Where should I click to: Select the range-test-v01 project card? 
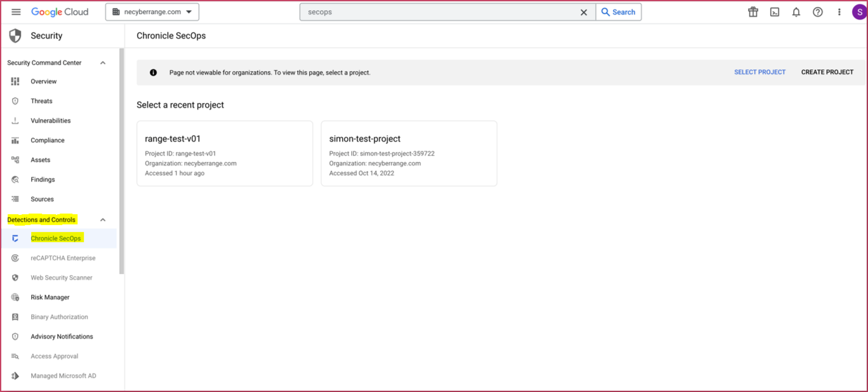[x=225, y=154]
